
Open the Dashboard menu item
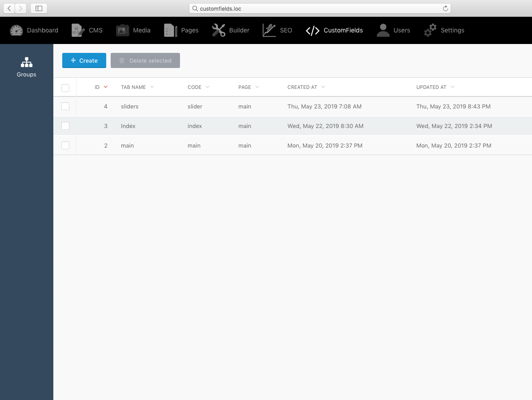(x=42, y=30)
